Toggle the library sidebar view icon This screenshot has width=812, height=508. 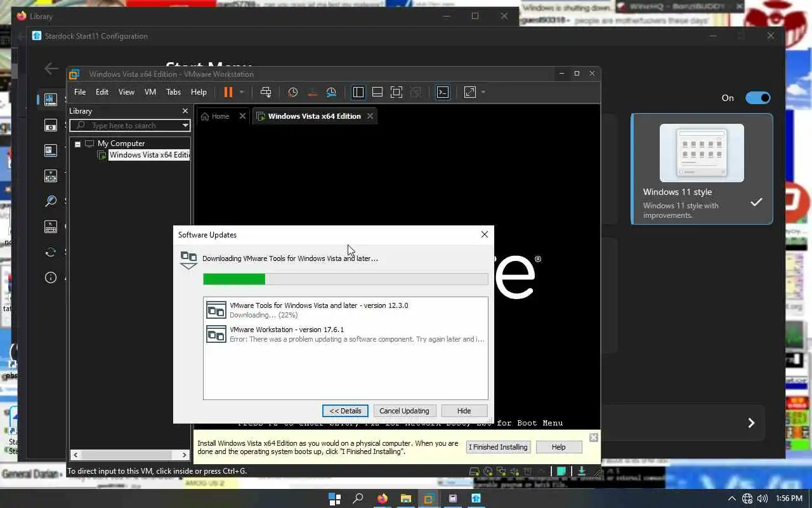pyautogui.click(x=358, y=92)
